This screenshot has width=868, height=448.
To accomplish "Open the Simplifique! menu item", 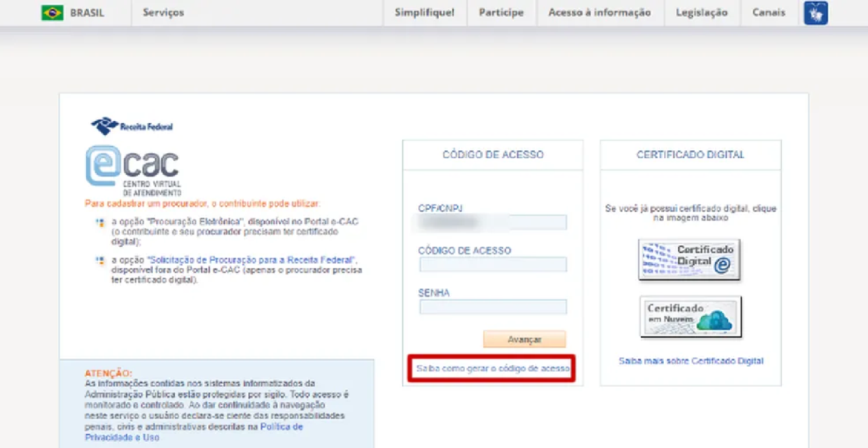I will tap(424, 13).
